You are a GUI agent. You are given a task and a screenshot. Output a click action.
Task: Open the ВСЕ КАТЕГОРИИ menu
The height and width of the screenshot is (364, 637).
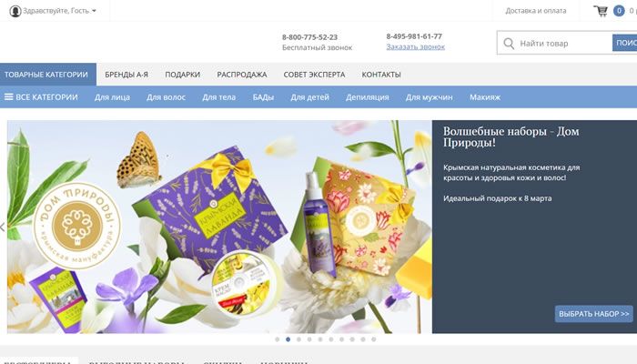[x=41, y=97]
